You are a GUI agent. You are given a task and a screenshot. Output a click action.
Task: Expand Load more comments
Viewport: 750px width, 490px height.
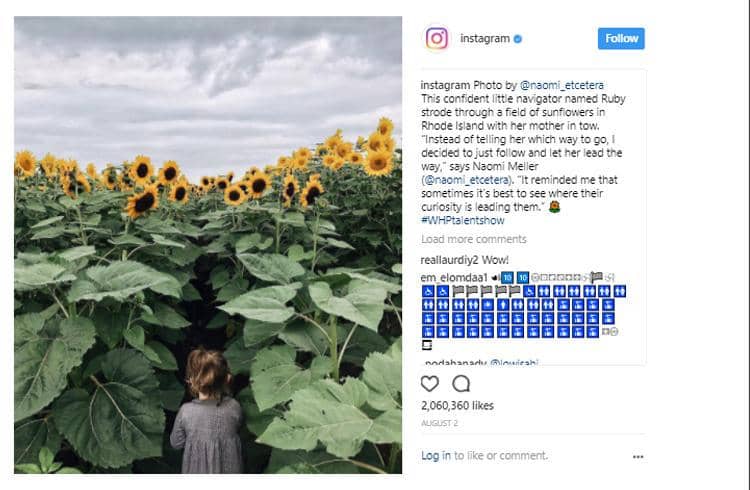[474, 240]
